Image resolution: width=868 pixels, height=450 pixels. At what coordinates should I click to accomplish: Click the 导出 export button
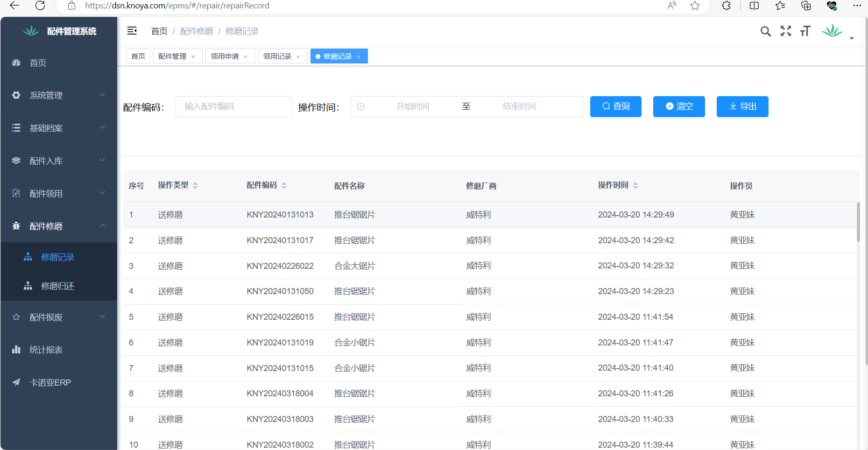(742, 106)
